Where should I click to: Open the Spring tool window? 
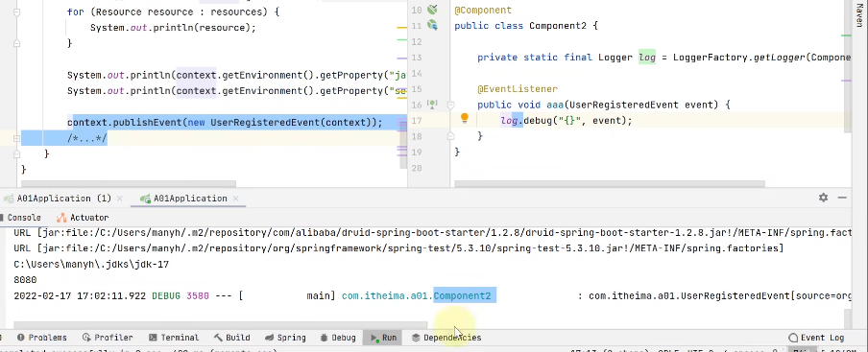tap(285, 338)
